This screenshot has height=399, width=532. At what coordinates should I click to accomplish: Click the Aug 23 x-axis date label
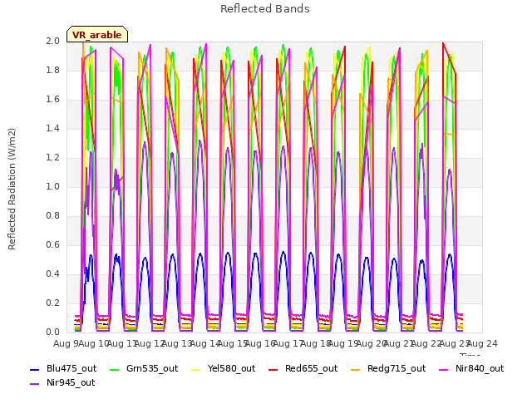click(x=455, y=343)
